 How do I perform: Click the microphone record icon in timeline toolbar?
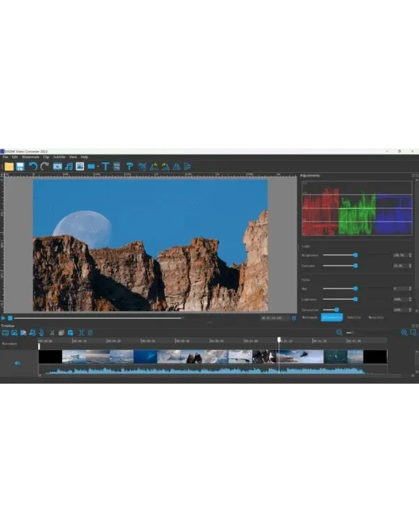click(x=41, y=333)
